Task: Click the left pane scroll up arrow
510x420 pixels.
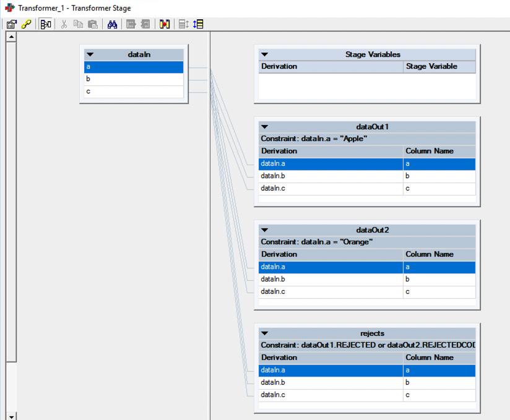Action: (11, 37)
